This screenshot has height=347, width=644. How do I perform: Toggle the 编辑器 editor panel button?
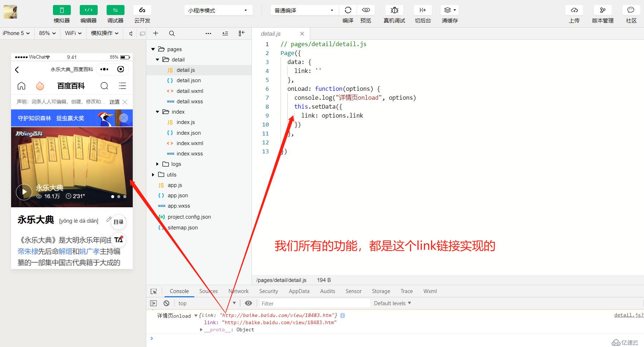coord(88,10)
